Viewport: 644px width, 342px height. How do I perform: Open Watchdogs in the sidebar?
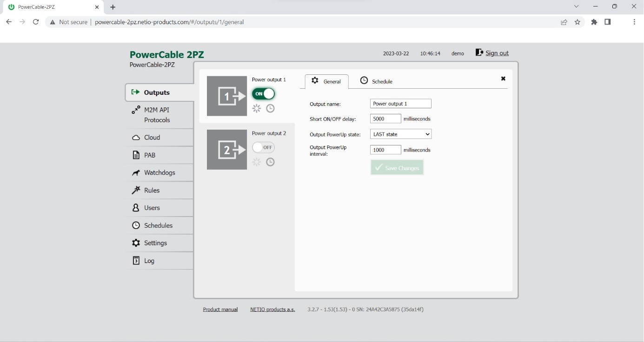click(x=159, y=172)
